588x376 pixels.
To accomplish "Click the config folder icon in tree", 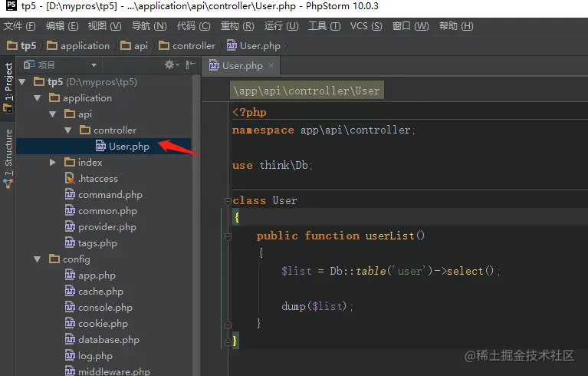I will point(54,259).
